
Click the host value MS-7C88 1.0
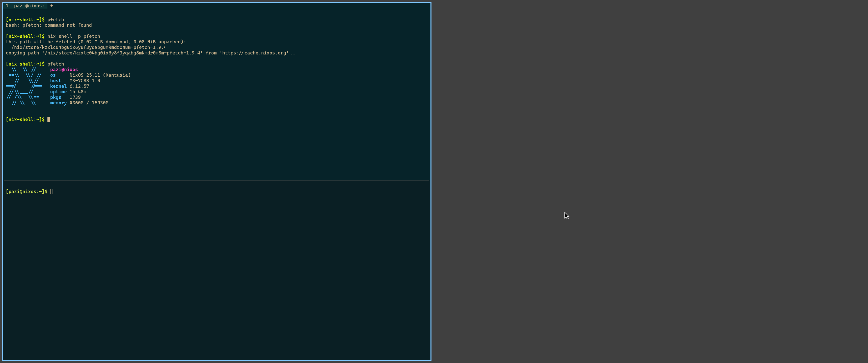click(85, 80)
